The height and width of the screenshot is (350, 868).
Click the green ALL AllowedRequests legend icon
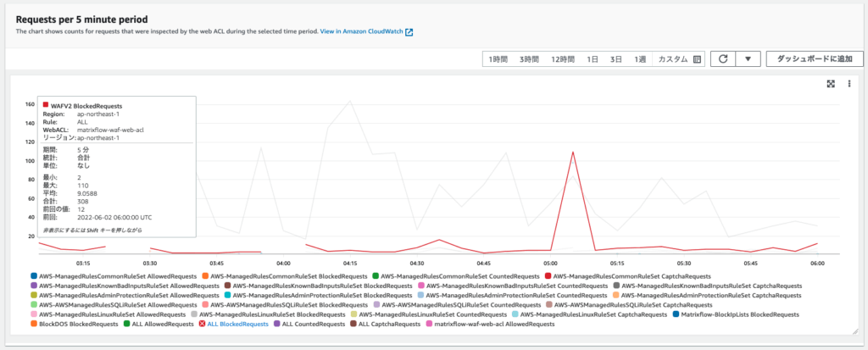point(128,324)
